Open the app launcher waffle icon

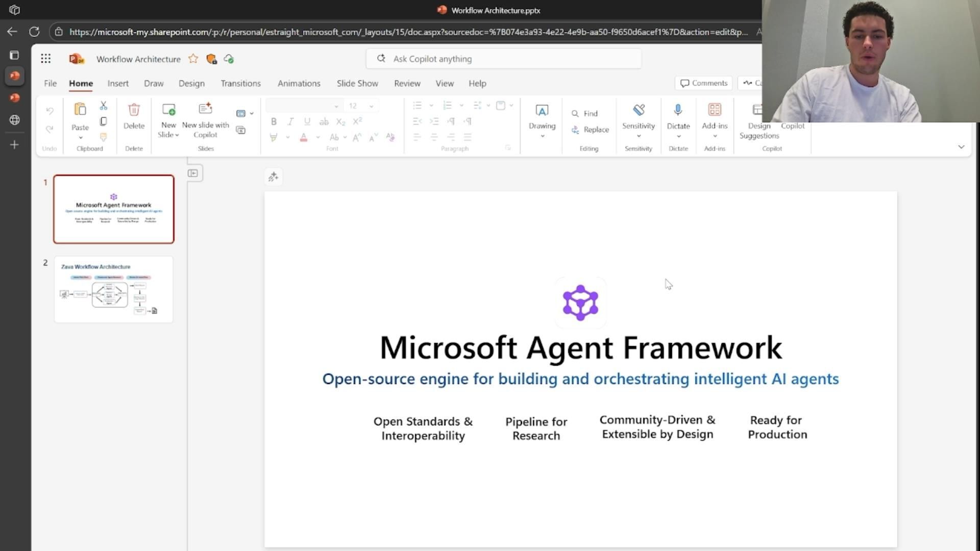[x=46, y=59]
